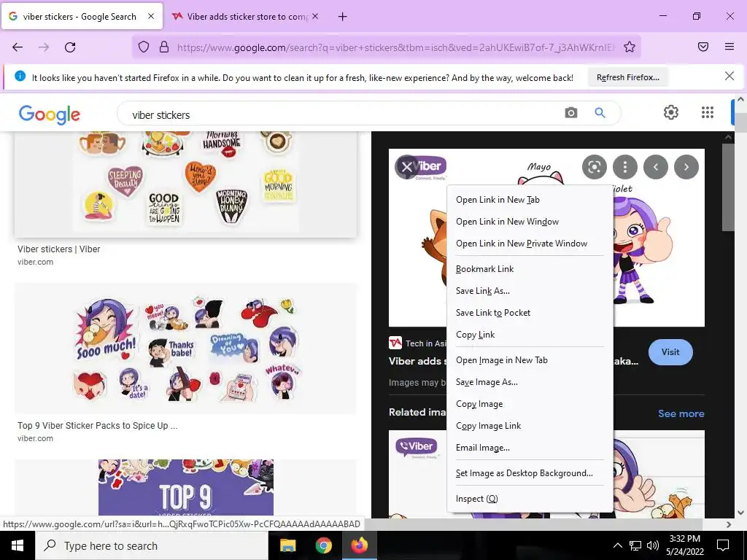Click the taskbar Type here to search box
Viewport: 747px width, 560px height.
click(152, 545)
